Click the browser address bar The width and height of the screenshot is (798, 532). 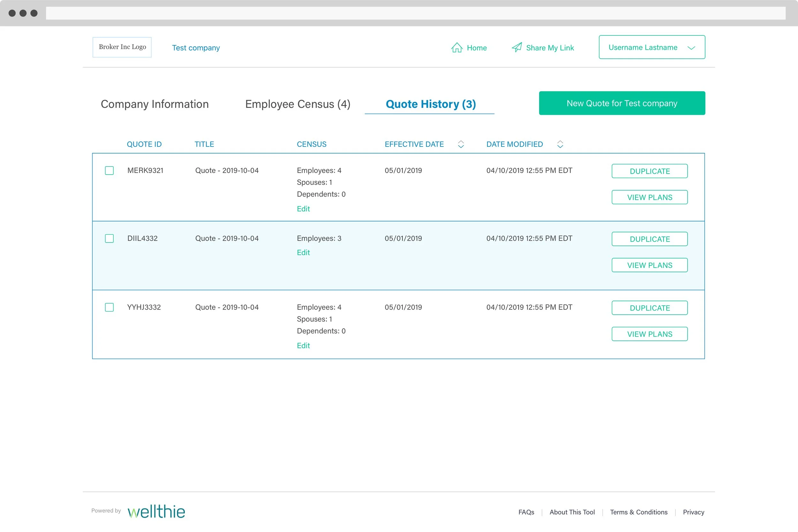[x=415, y=13]
